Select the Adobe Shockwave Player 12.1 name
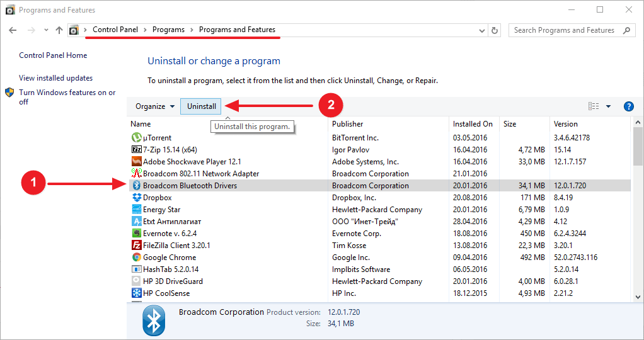This screenshot has height=340, width=644. [192, 161]
